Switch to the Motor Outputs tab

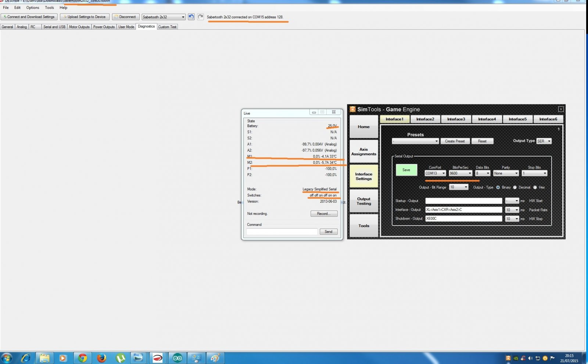tap(79, 27)
